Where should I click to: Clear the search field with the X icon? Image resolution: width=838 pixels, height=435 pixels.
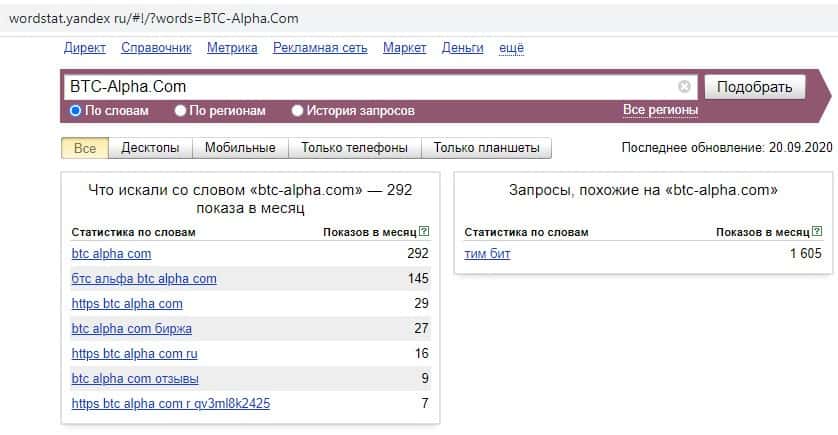[684, 87]
